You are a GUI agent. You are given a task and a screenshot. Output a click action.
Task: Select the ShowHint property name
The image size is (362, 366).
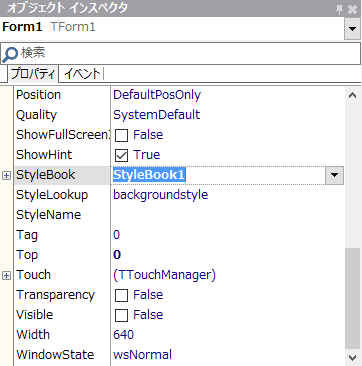tap(44, 155)
